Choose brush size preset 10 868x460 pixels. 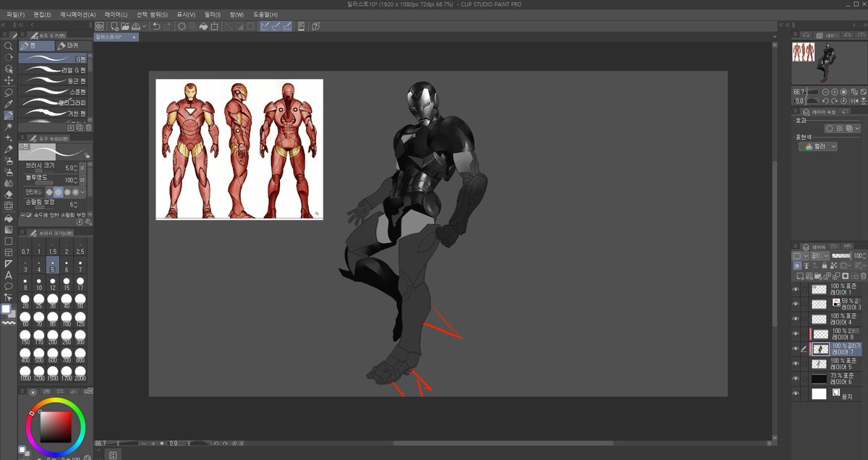[39, 283]
